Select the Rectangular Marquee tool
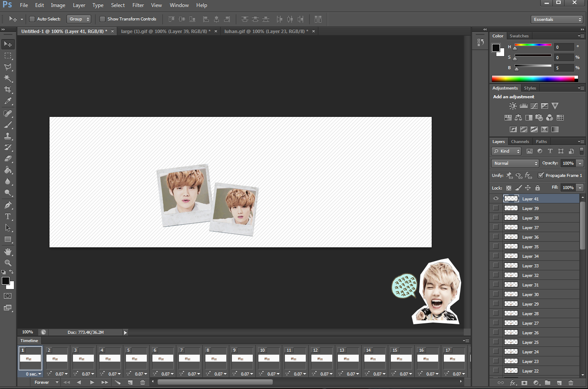Viewport: 588px width, 389px height. (x=8, y=56)
